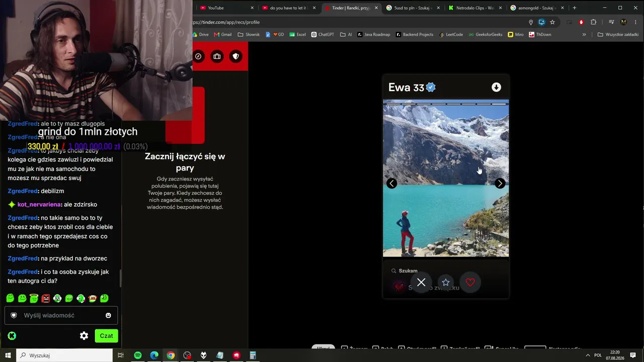
Task: Click the Wyszukaj taskbar search box
Action: (x=65, y=355)
